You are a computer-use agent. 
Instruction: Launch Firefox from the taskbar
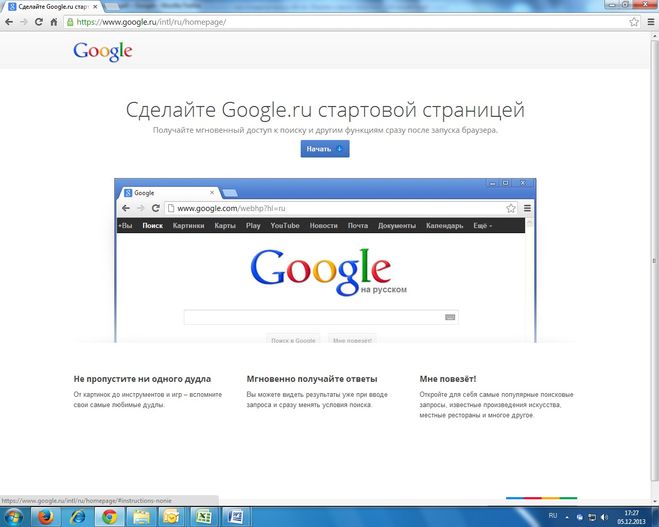pos(45,517)
